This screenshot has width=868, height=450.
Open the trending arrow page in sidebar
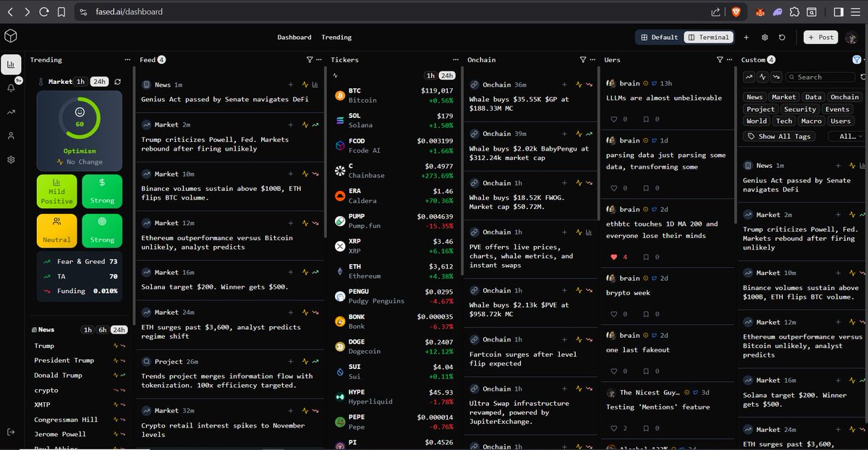[11, 112]
